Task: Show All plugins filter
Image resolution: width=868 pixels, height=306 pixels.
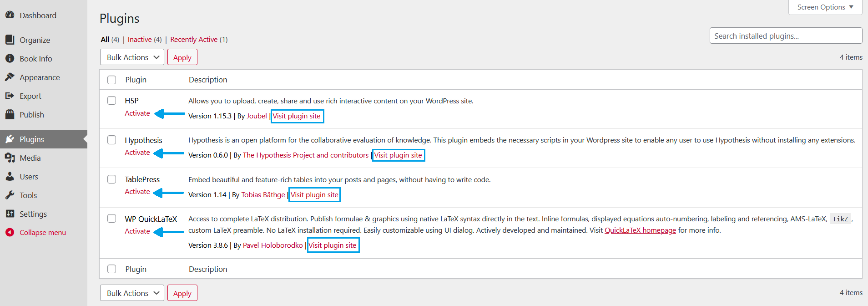Action: (105, 40)
